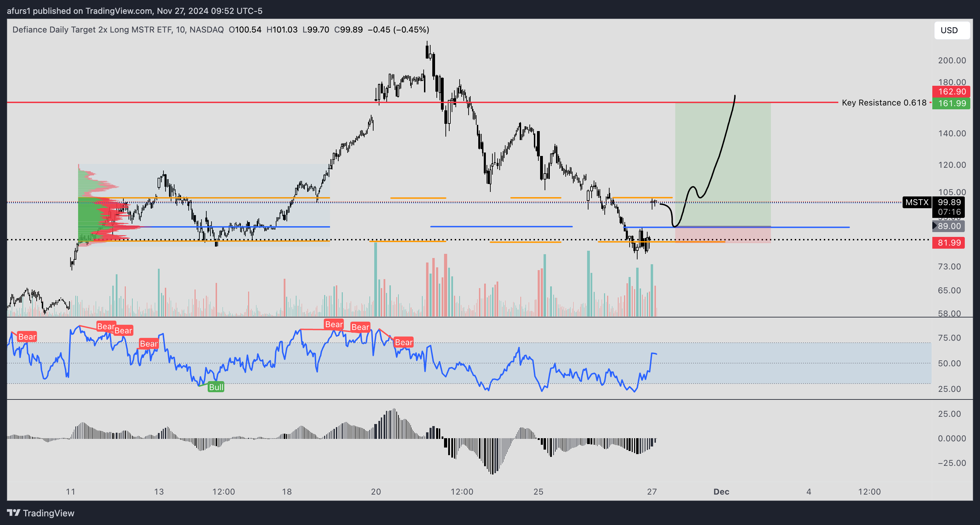Click the pink stop-loss zone of position
This screenshot has width=980, height=525.
(x=723, y=234)
